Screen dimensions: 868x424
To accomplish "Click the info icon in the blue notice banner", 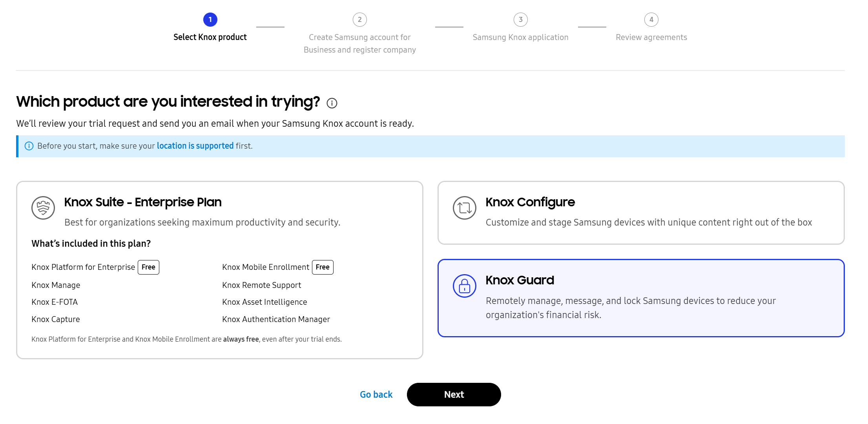I will pyautogui.click(x=29, y=146).
